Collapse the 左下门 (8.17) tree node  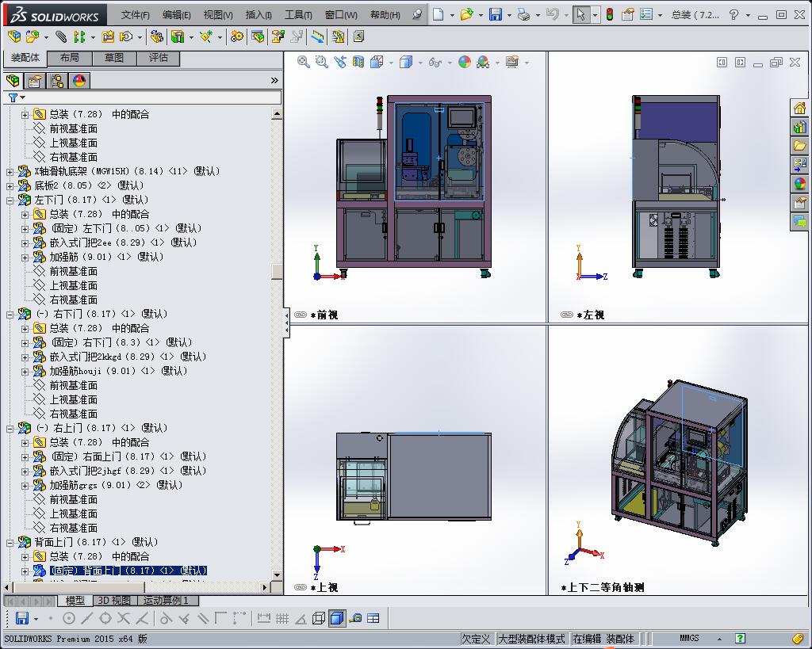(10, 200)
